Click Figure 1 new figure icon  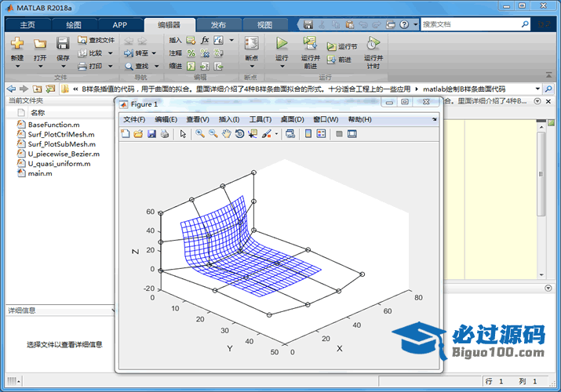coord(126,134)
